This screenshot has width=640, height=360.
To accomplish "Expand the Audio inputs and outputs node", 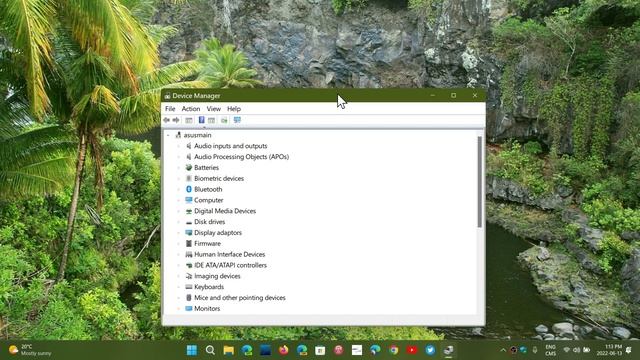I will coord(178,146).
